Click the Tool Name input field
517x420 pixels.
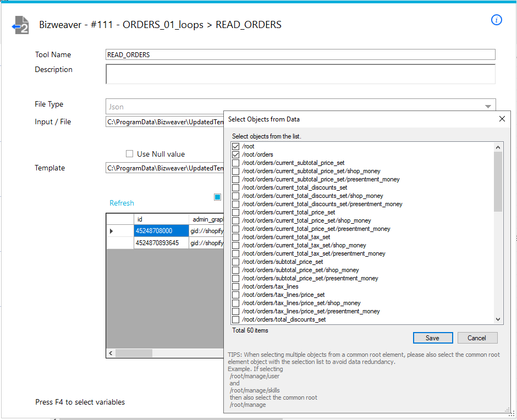(300, 55)
